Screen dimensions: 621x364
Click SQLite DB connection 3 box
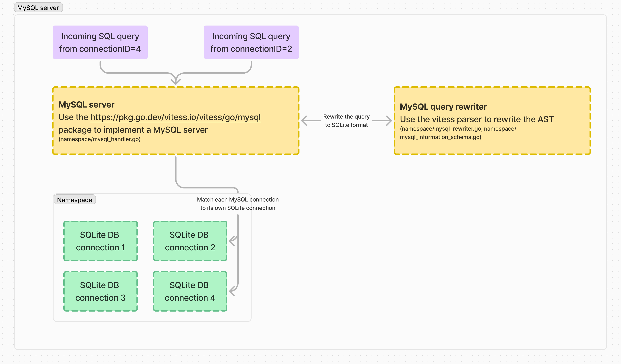tap(100, 291)
